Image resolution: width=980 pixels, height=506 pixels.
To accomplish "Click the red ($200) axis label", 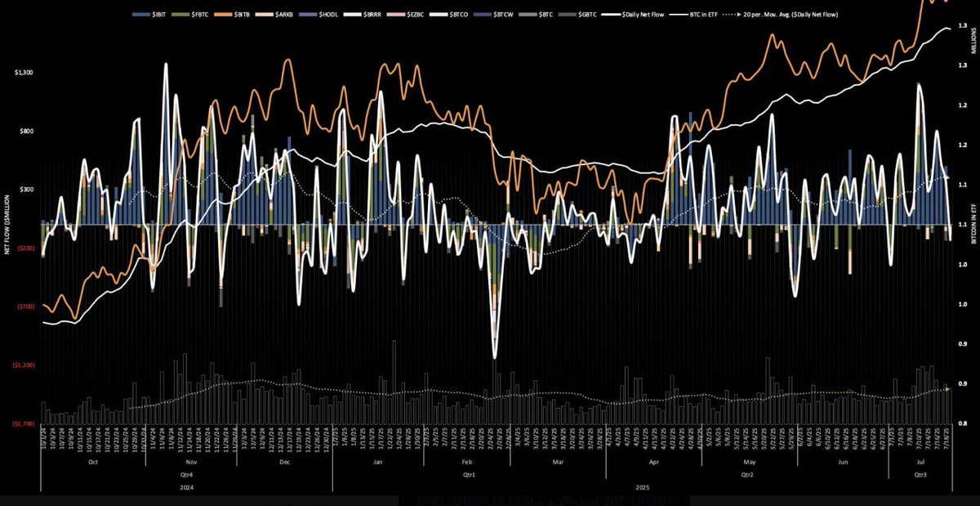I will click(25, 248).
